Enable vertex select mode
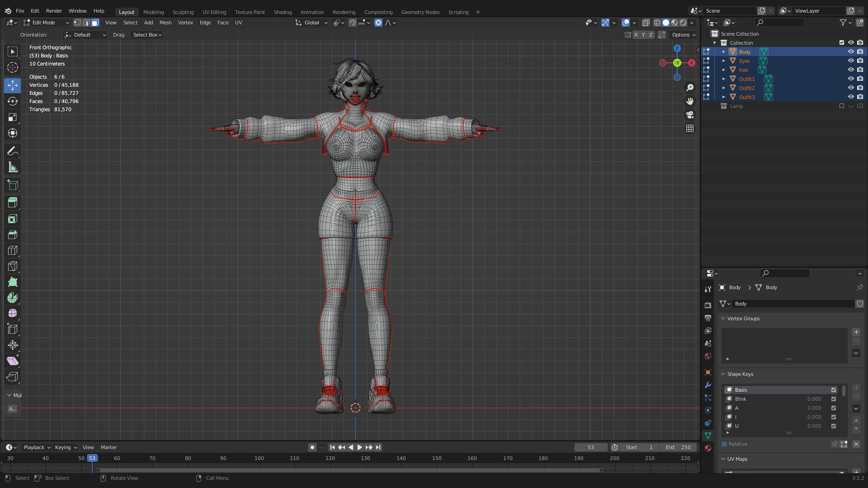 tap(77, 23)
